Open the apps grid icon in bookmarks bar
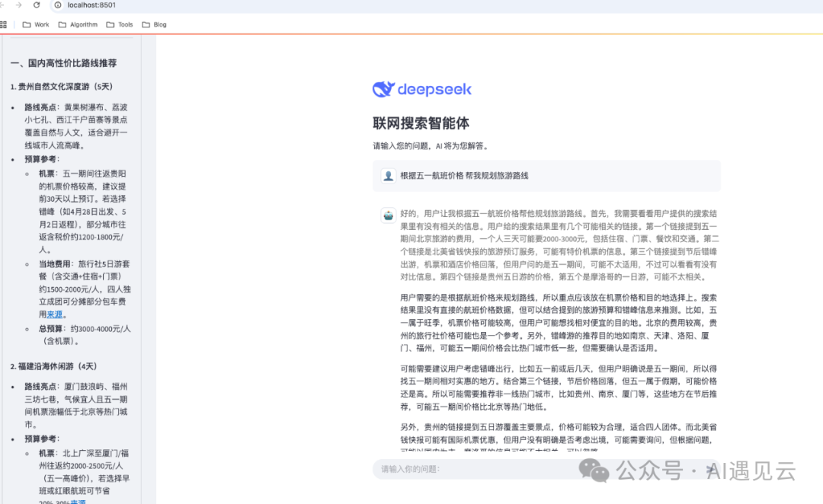 (x=3, y=24)
